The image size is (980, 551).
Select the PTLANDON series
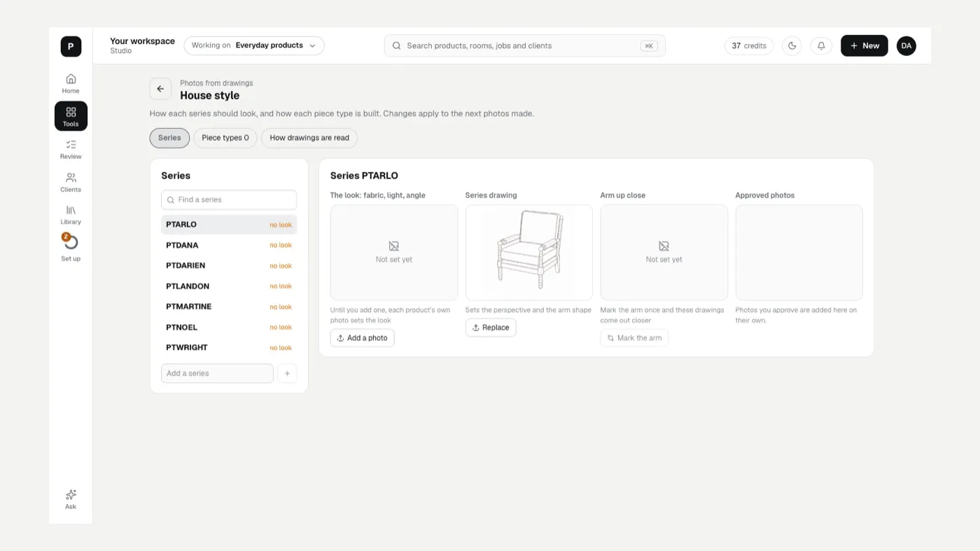[229, 286]
